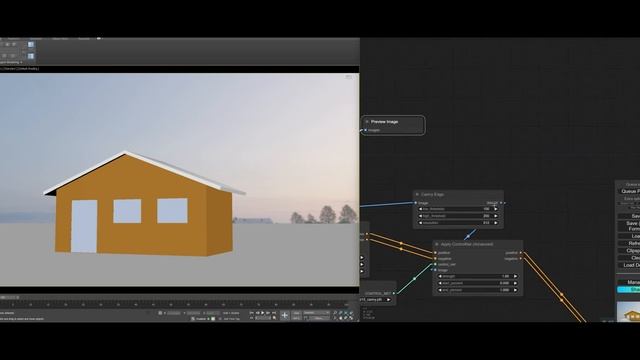Click the Canny Edge IMAGE output socket
Screen dimensions: 640x360
click(x=501, y=203)
